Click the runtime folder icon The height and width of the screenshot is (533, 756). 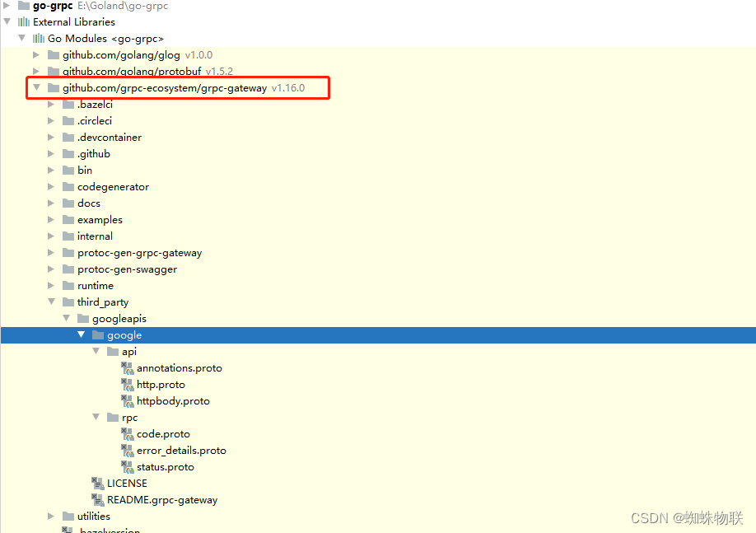[x=68, y=286]
